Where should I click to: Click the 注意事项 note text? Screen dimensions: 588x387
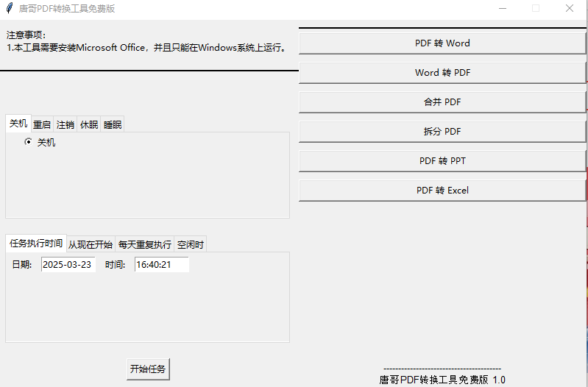[147, 41]
